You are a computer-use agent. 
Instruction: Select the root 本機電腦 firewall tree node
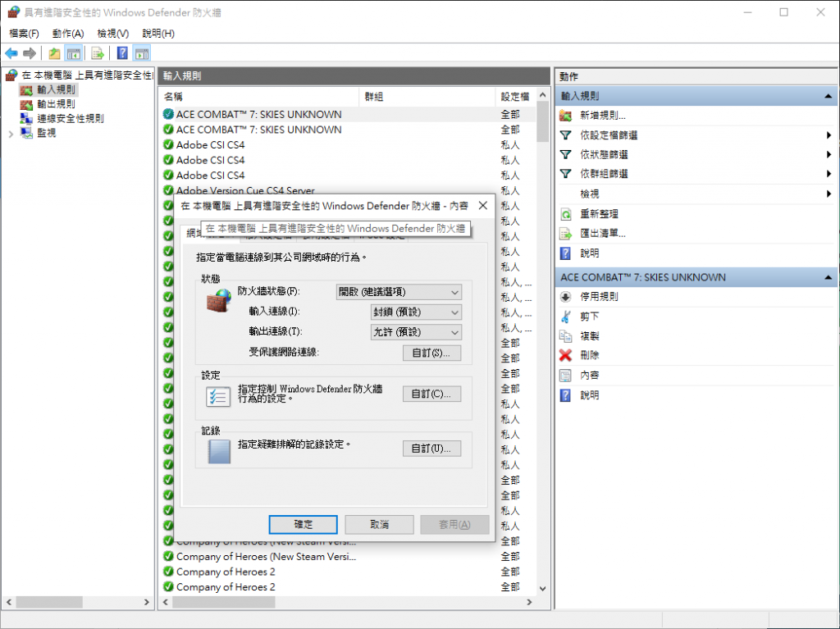[x=85, y=75]
